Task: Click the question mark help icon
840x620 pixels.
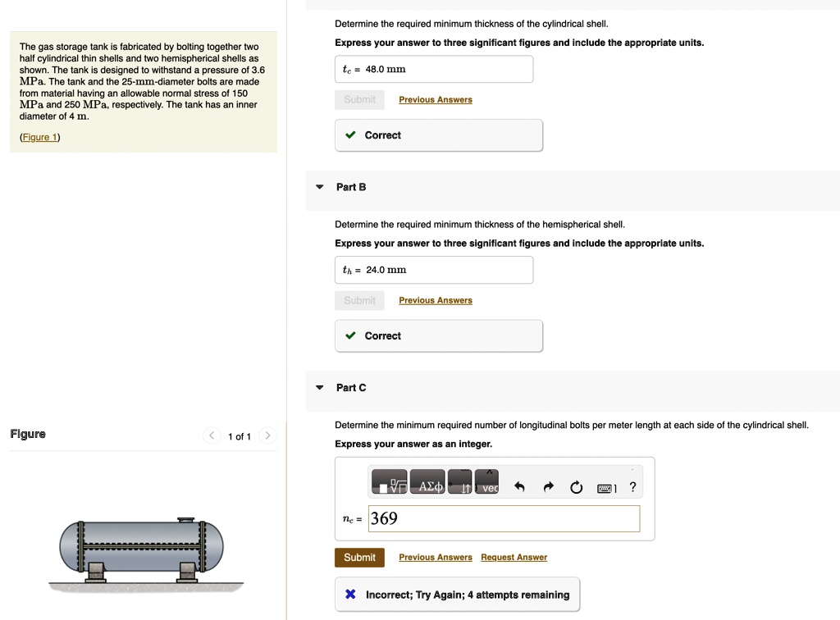Action: tap(632, 487)
